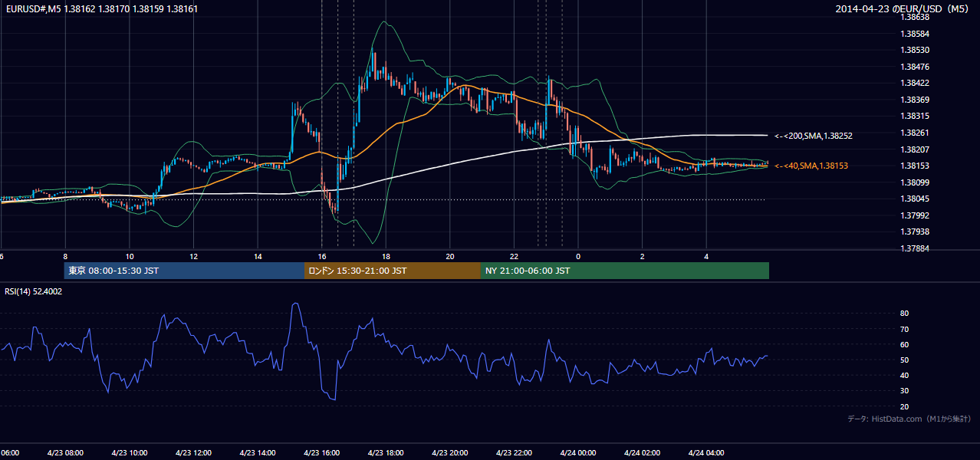The width and height of the screenshot is (980, 460).
Task: Click price axis value 1.38638
Action: coord(913,17)
